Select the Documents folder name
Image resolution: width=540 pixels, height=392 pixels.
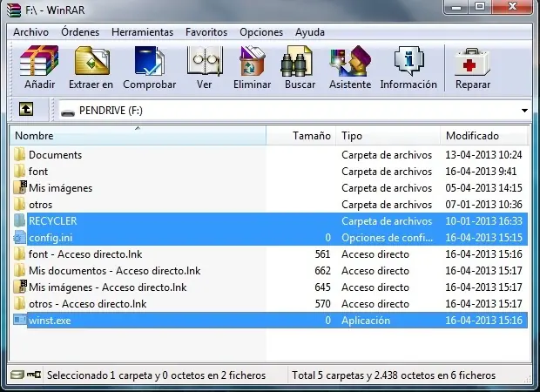point(55,155)
